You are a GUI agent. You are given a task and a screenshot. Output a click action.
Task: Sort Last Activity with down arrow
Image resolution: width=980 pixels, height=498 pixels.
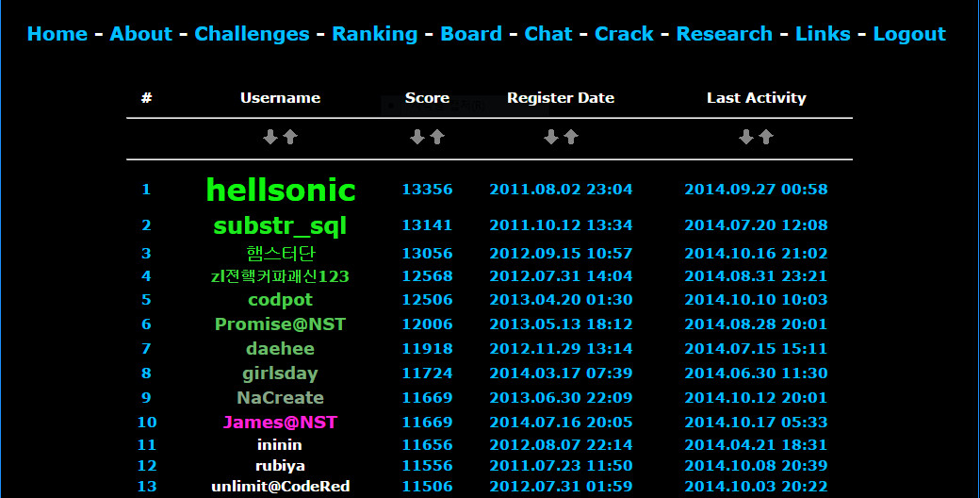click(x=746, y=138)
